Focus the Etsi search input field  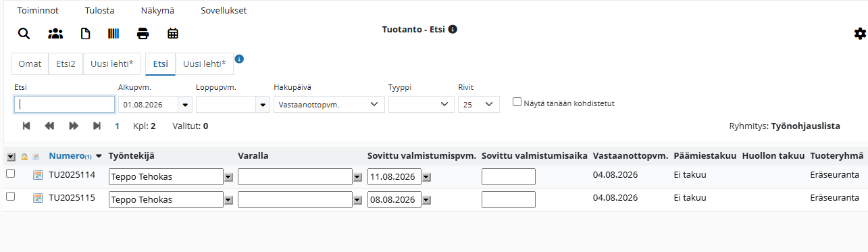[x=65, y=105]
